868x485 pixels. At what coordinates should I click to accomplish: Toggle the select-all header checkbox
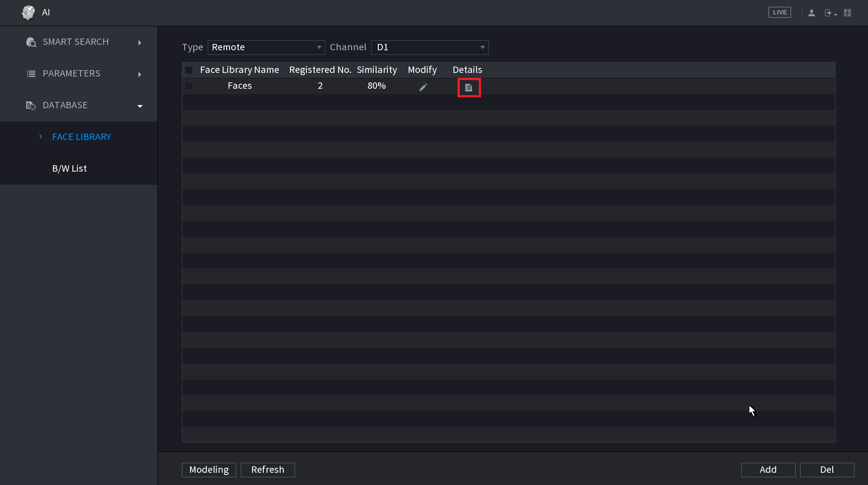[x=189, y=70]
